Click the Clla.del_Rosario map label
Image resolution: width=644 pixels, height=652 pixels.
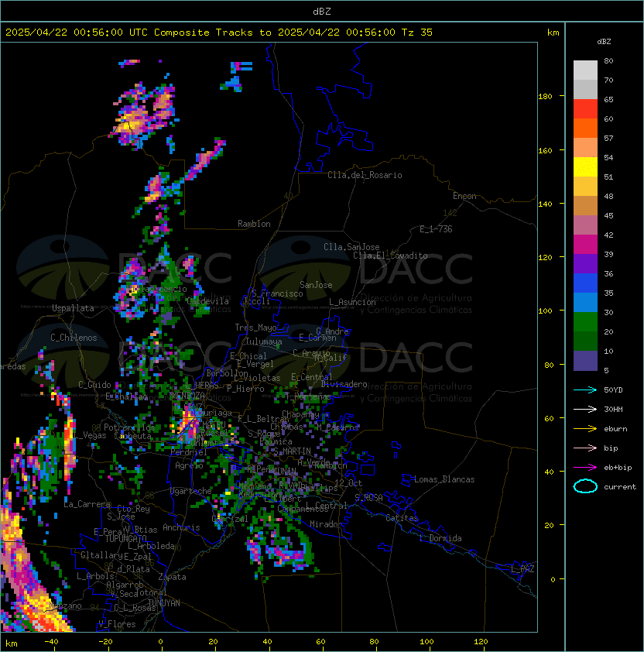pos(365,175)
